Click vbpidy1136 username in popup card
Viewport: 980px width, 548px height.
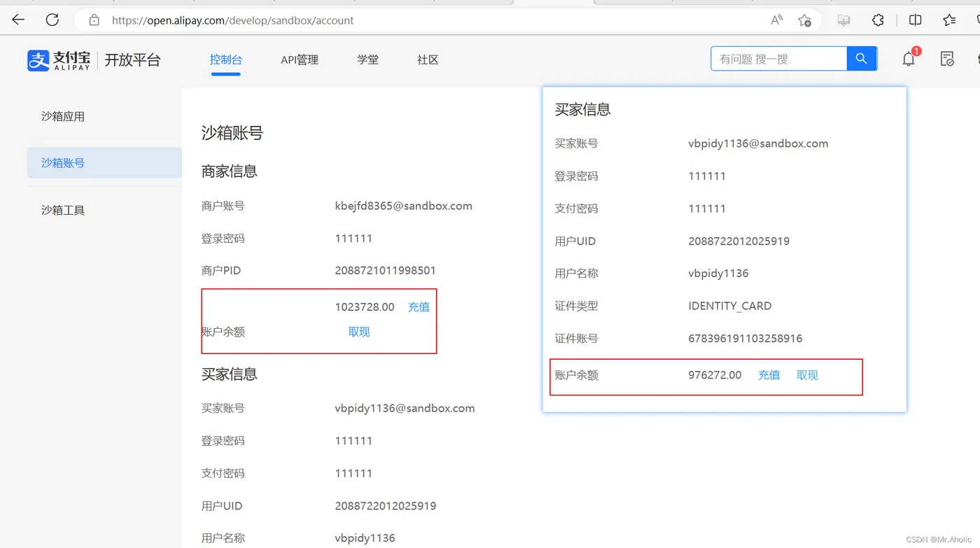[x=718, y=274]
